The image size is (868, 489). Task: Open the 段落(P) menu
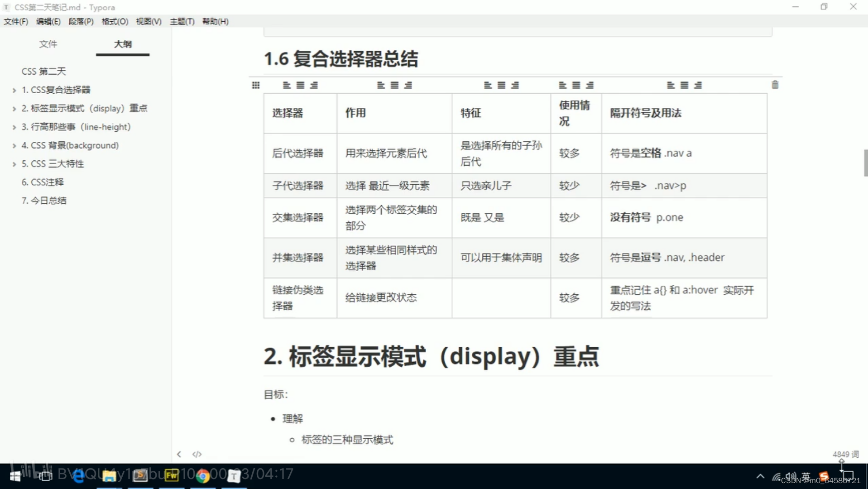point(81,21)
